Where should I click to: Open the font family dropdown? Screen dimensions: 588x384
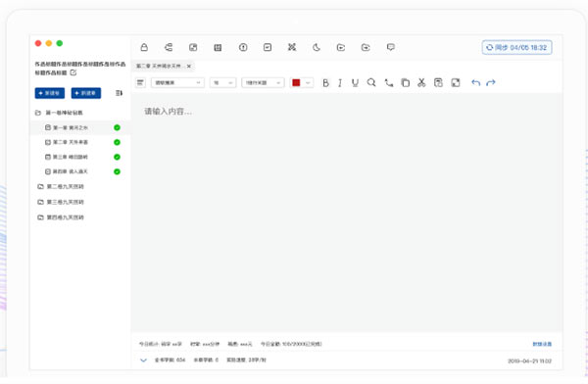[177, 83]
